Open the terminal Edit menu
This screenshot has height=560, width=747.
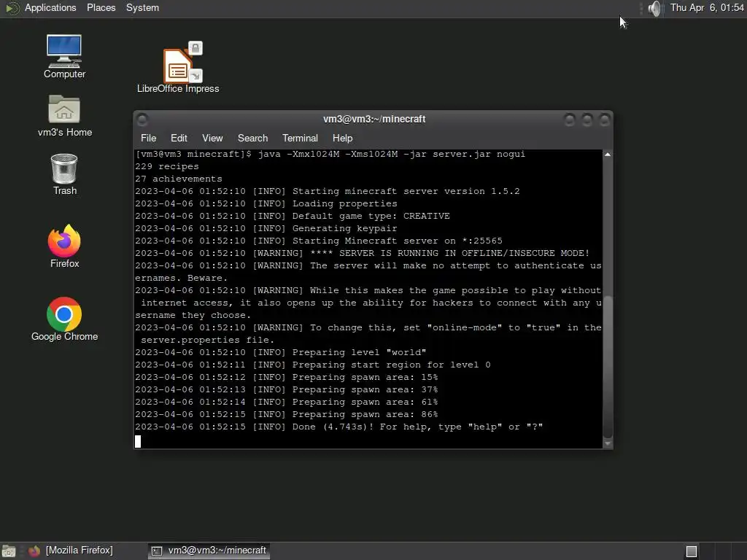(179, 138)
